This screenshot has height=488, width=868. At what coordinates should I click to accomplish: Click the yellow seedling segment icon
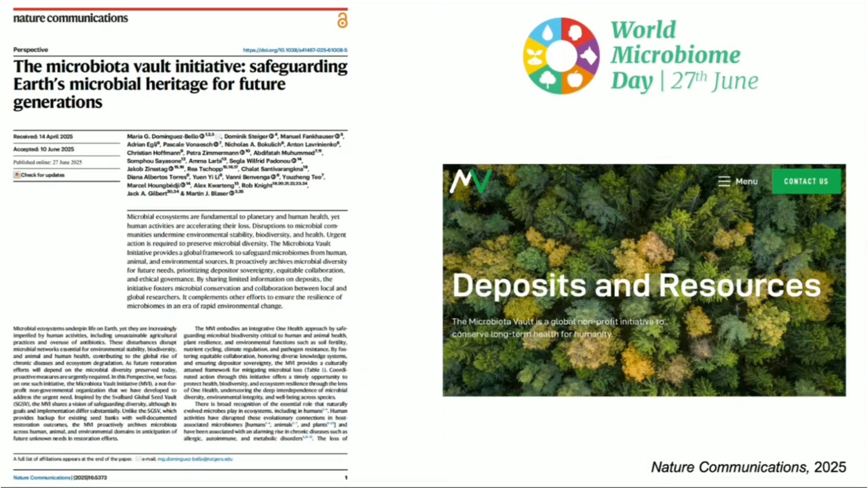click(x=534, y=56)
